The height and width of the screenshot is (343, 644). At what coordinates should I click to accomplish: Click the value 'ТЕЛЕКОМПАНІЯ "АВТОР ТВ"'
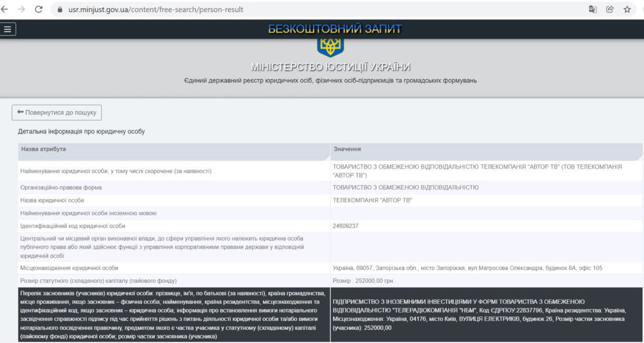[x=487, y=200]
